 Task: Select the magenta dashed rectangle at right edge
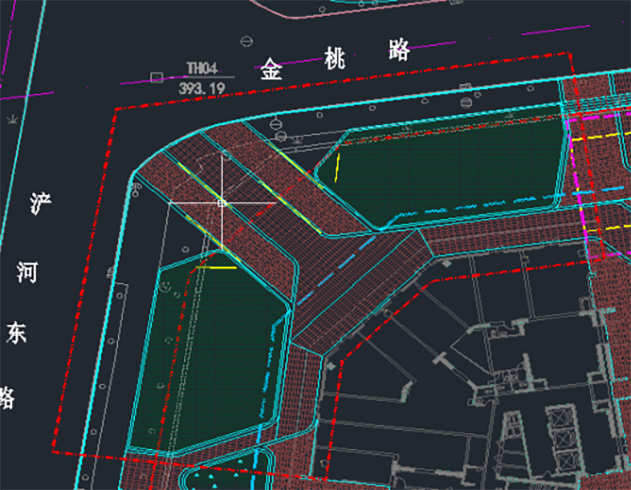pos(598,185)
